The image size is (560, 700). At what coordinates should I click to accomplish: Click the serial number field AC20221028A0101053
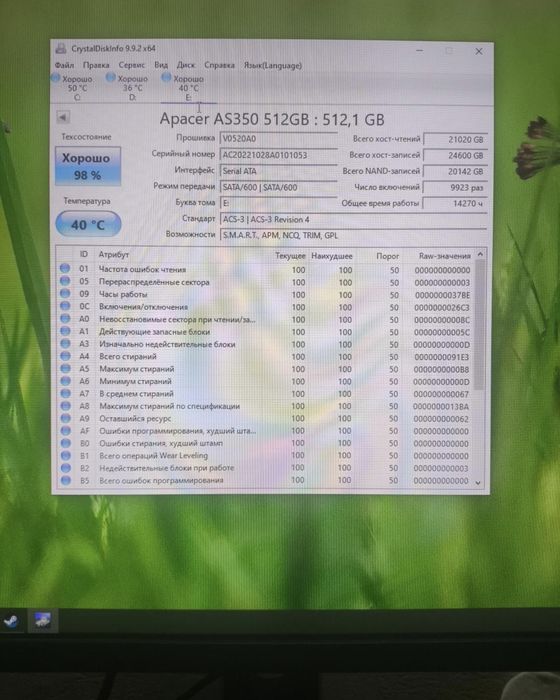pos(279,155)
